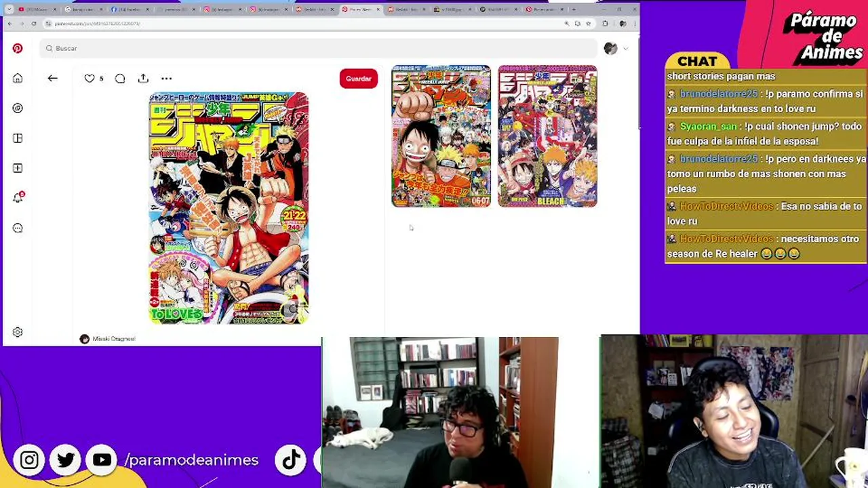Open the Chrome profile icon in toolbar

click(x=623, y=24)
